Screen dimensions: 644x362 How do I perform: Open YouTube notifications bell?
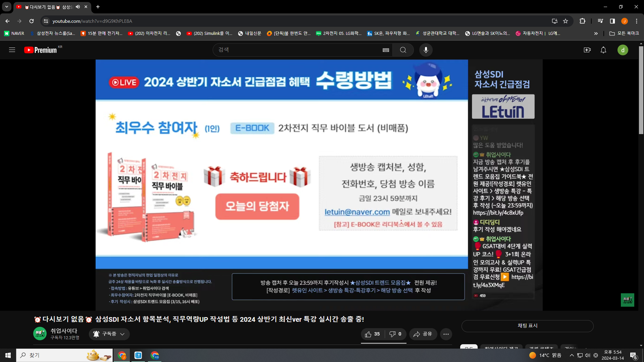(x=603, y=50)
